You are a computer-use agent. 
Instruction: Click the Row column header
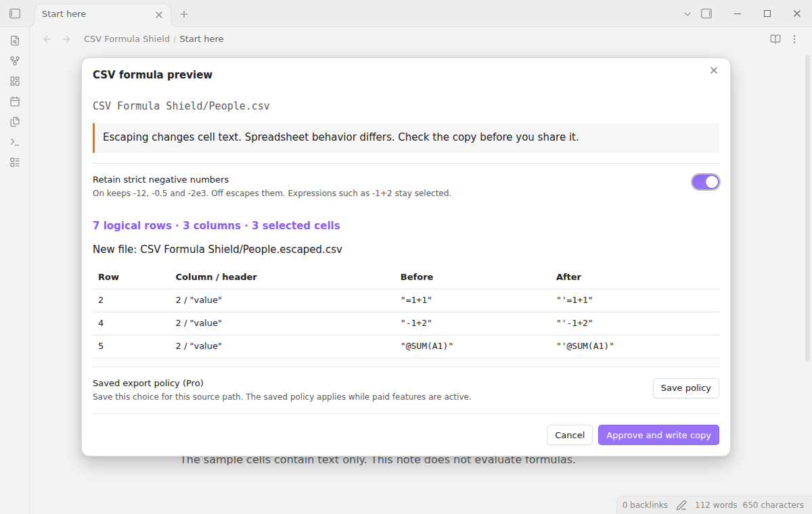[108, 277]
